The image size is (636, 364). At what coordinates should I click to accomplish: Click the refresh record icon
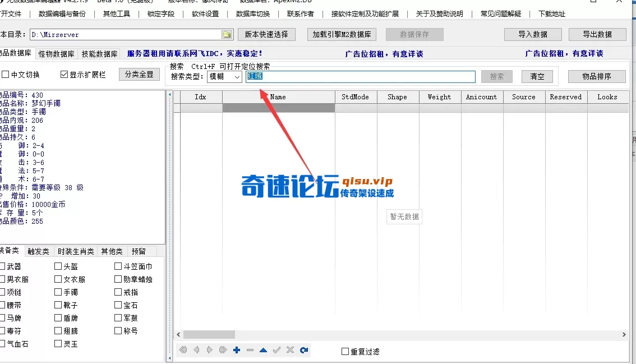(x=304, y=350)
